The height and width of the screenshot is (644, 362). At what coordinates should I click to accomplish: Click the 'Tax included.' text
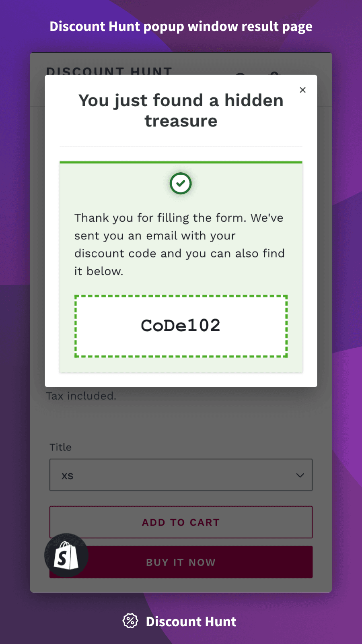point(81,396)
